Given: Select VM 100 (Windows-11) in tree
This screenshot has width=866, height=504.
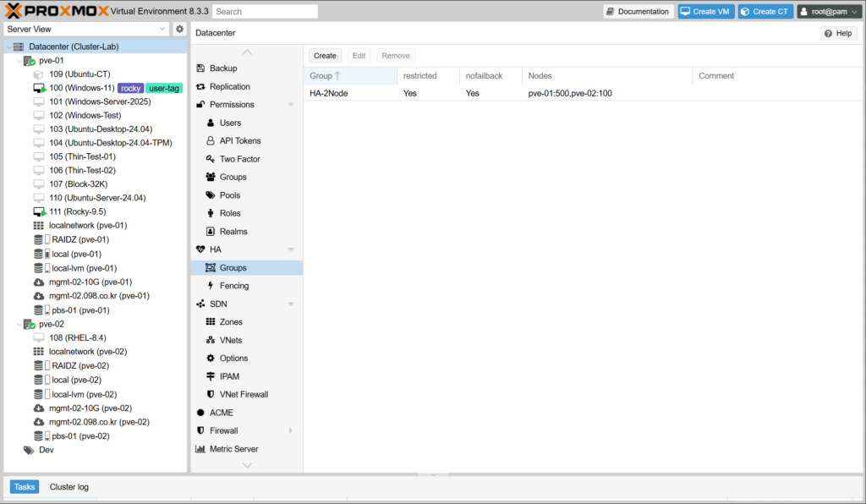Looking at the screenshot, I should point(81,88).
